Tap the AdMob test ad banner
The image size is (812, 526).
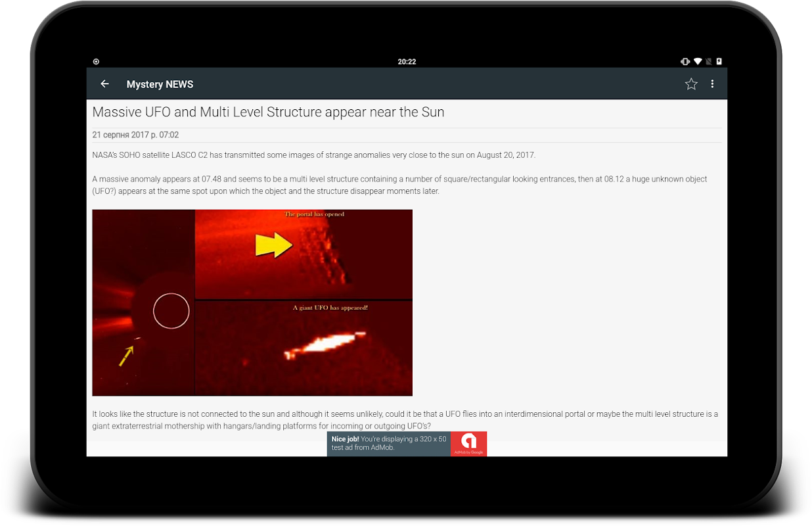[x=407, y=444]
